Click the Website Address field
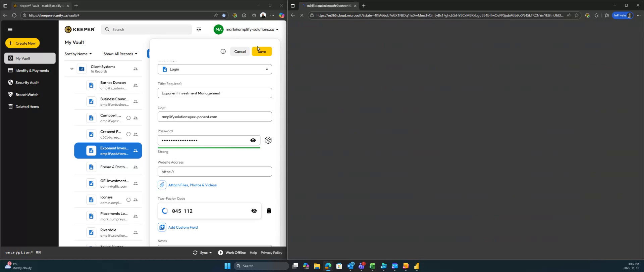644x272 pixels. [215, 172]
